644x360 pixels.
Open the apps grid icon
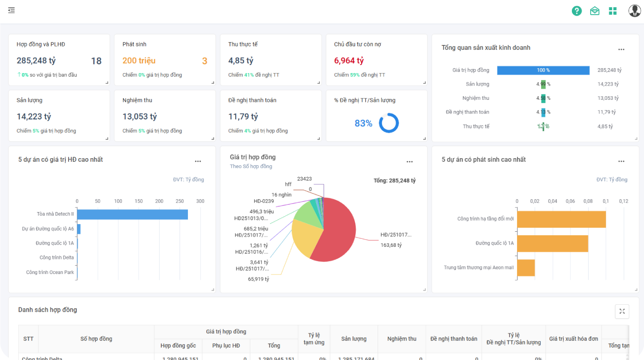click(x=613, y=11)
